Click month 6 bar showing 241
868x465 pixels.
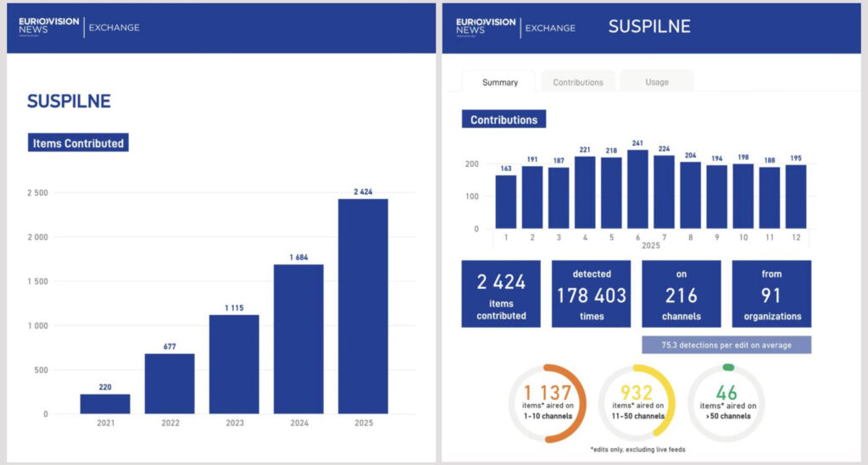637,189
